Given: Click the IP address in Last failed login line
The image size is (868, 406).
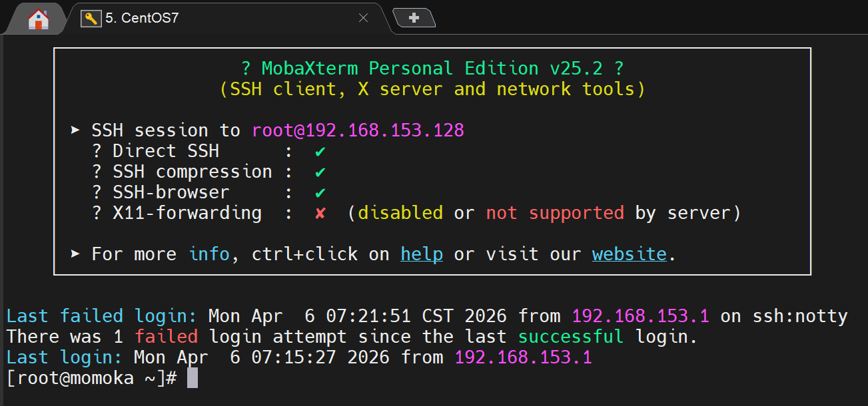Looking at the screenshot, I should click(x=640, y=316).
